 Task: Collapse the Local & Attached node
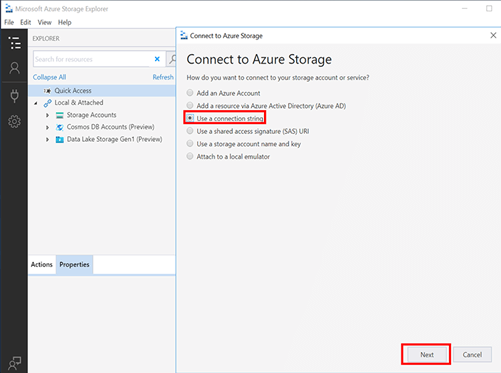pyautogui.click(x=36, y=103)
